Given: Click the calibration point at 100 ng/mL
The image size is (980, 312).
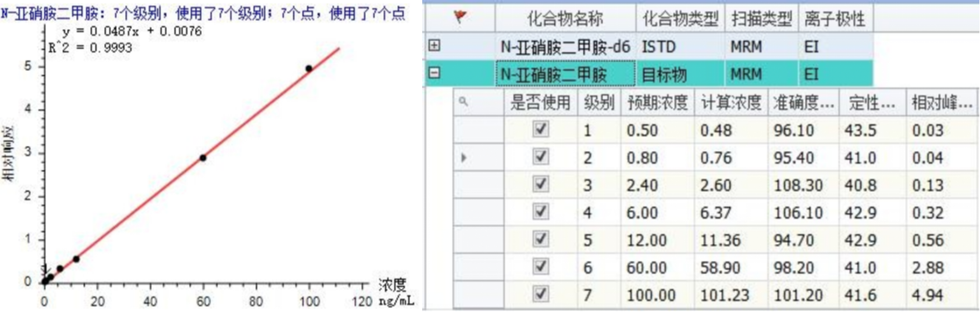Looking at the screenshot, I should point(309,69).
